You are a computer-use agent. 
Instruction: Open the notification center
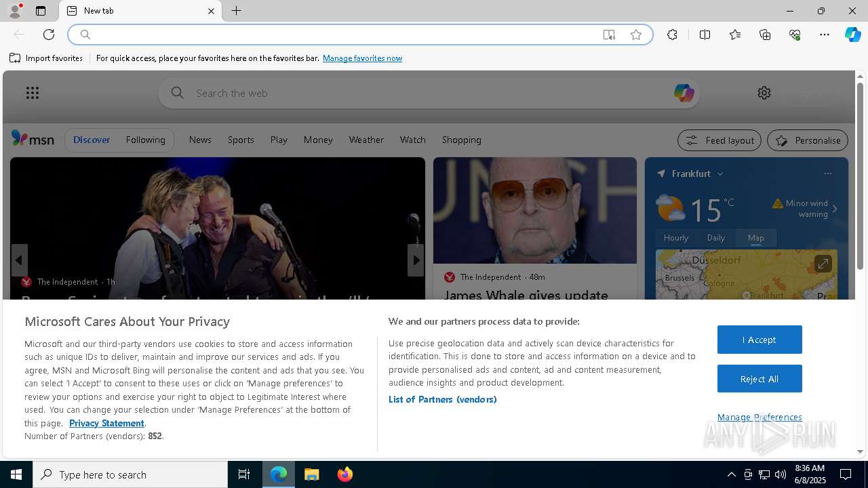[x=846, y=474]
